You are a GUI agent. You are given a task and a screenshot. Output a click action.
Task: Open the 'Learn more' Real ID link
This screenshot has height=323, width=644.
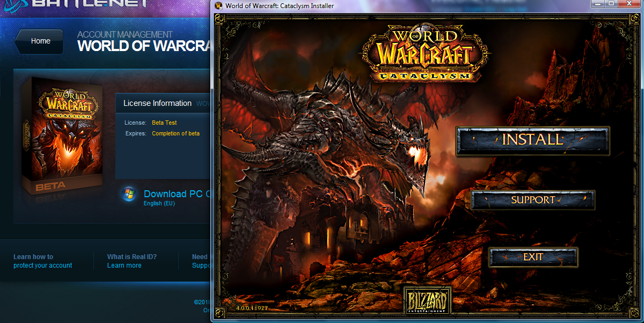click(x=125, y=265)
